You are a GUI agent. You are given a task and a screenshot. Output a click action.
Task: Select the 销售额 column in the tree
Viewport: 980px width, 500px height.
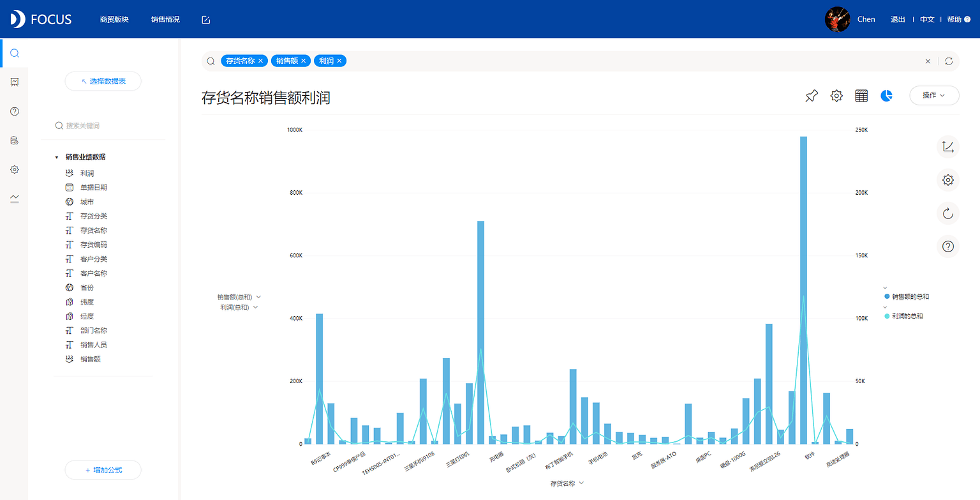[91, 359]
